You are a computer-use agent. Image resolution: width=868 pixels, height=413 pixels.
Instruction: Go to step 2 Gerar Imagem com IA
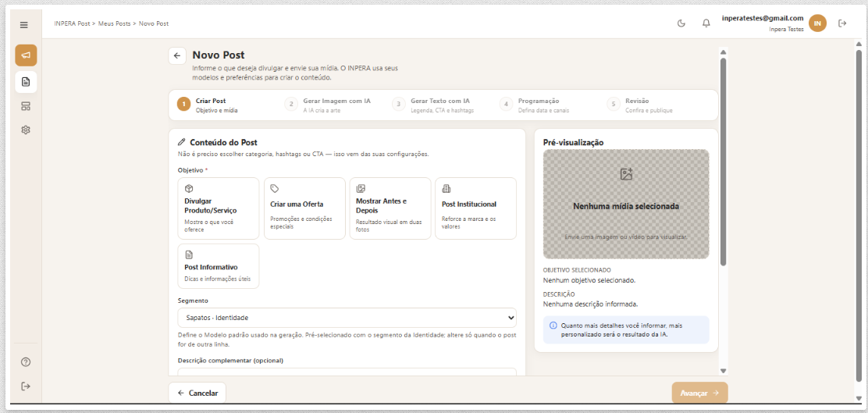coord(328,105)
